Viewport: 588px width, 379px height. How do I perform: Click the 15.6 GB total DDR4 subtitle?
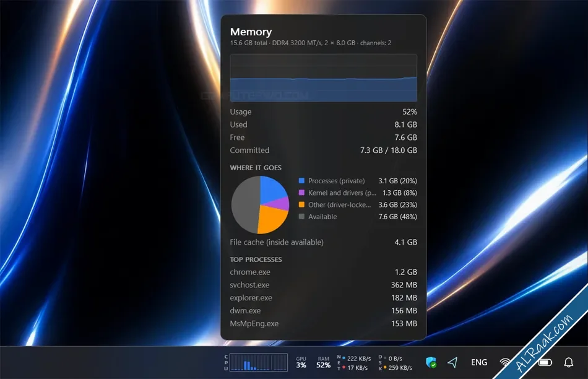[311, 43]
